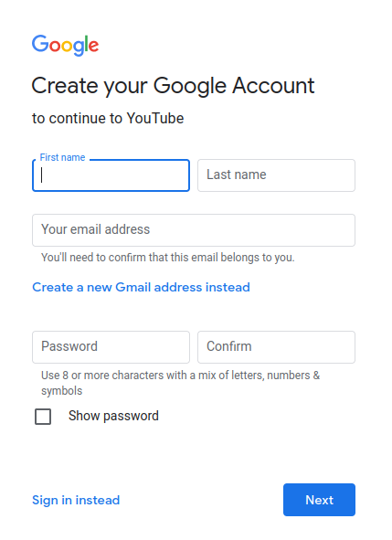Open Create a new Gmail address instead
This screenshot has width=392, height=540.
click(x=141, y=287)
